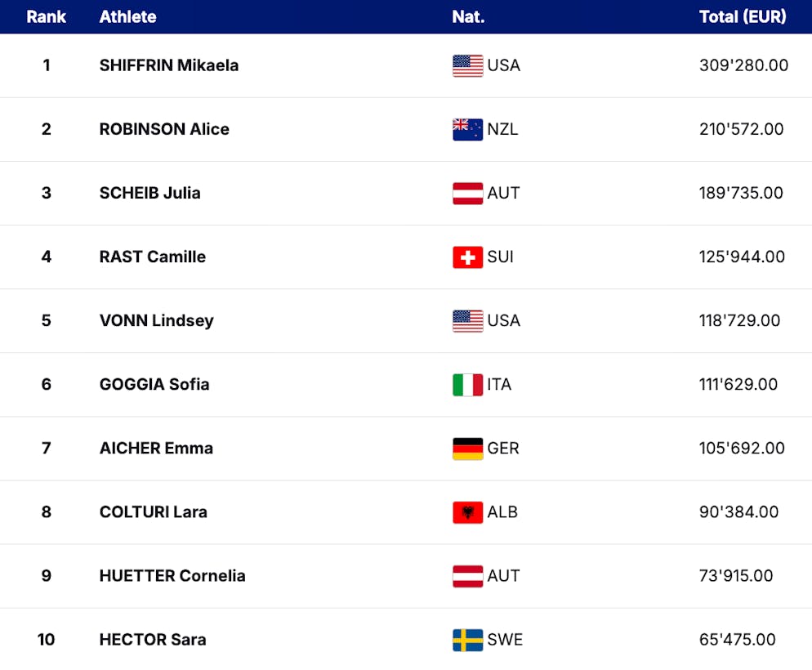Sort by the Athlete column header
812x670 pixels.
click(127, 16)
